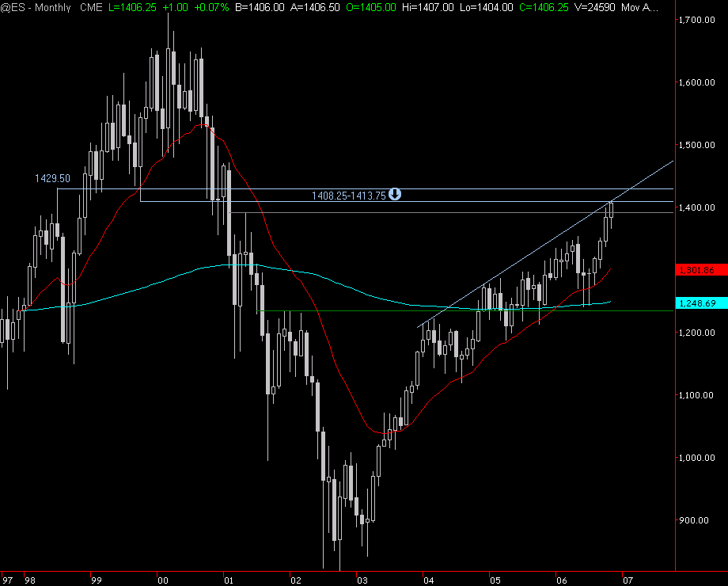Click the 98 year marker on time axis

29,579
